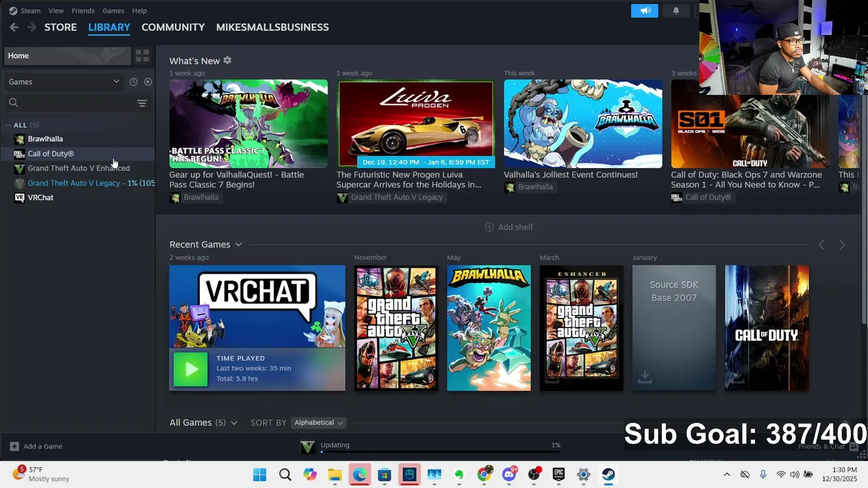868x488 pixels.
Task: Open the Help menu
Action: click(x=139, y=11)
